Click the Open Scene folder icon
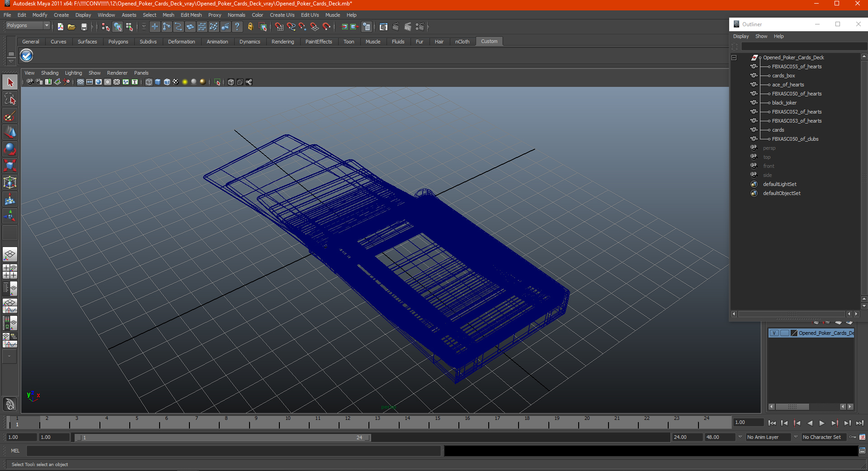This screenshot has height=471, width=868. [x=71, y=27]
